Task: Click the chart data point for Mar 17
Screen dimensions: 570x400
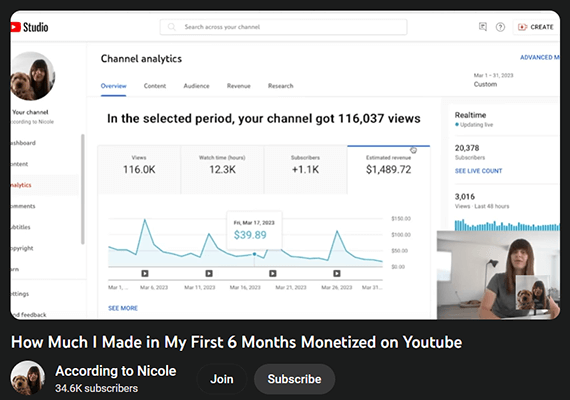Action: pyautogui.click(x=254, y=254)
